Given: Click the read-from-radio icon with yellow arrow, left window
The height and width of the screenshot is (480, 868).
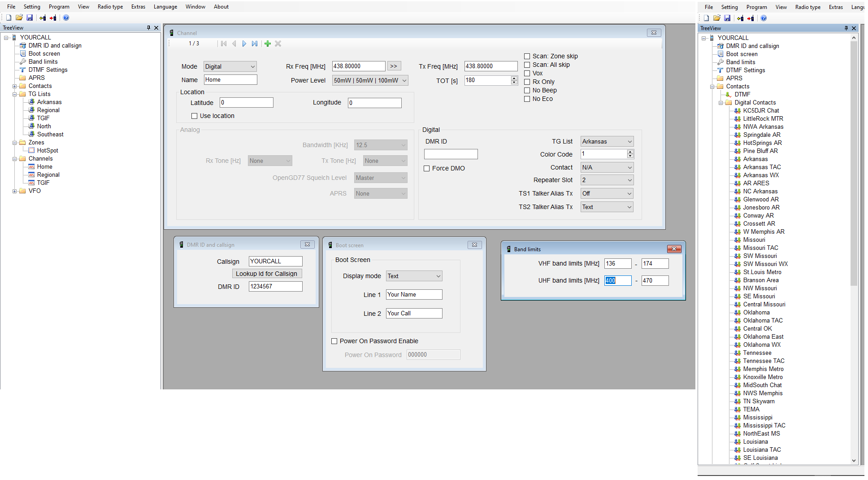Looking at the screenshot, I should click(x=43, y=17).
